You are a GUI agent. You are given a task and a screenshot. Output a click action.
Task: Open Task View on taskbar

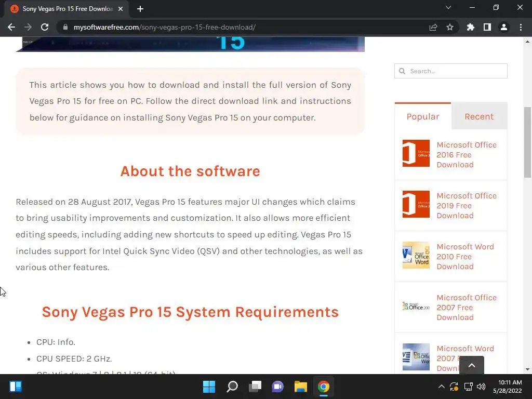click(x=255, y=387)
